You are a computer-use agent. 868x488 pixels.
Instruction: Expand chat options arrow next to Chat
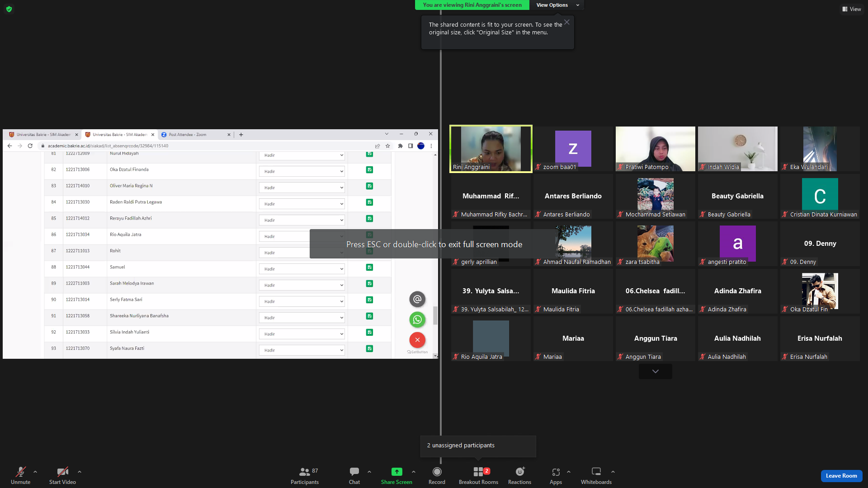(x=369, y=472)
